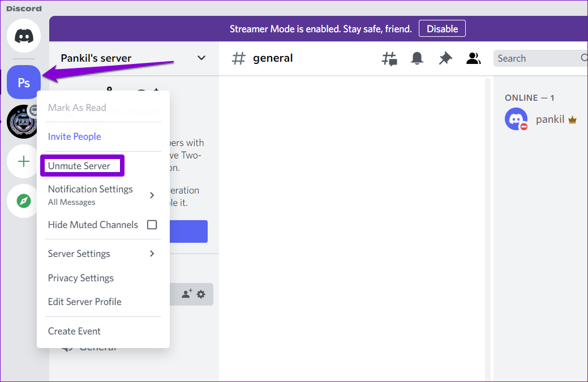588x382 pixels.
Task: Expand Notification Settings submenu arrow
Action: coord(152,195)
